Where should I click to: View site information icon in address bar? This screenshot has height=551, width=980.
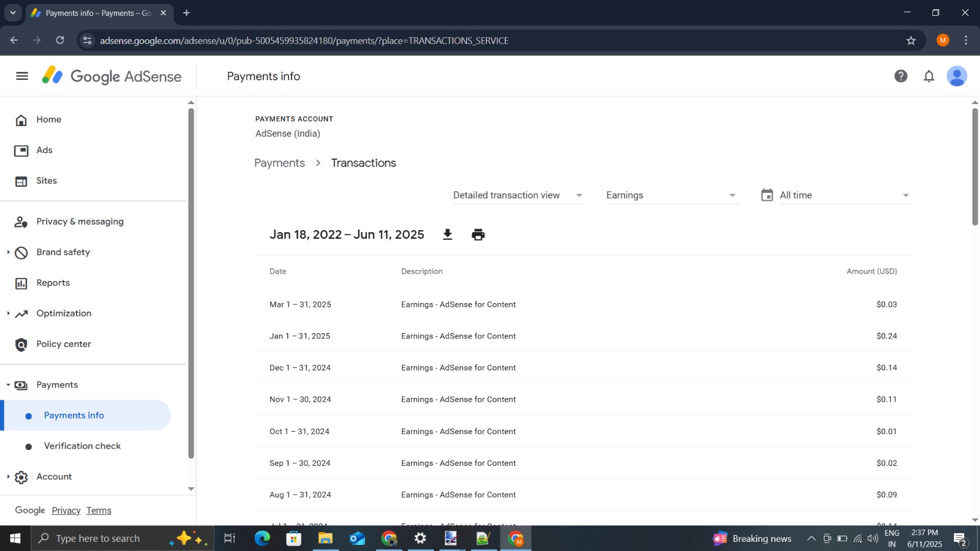pos(87,40)
